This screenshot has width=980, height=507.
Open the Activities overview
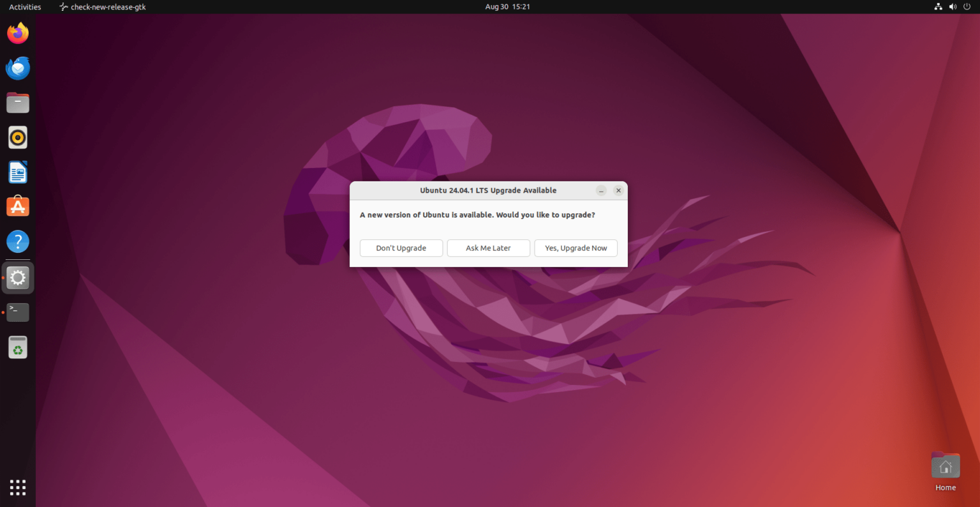pos(24,6)
